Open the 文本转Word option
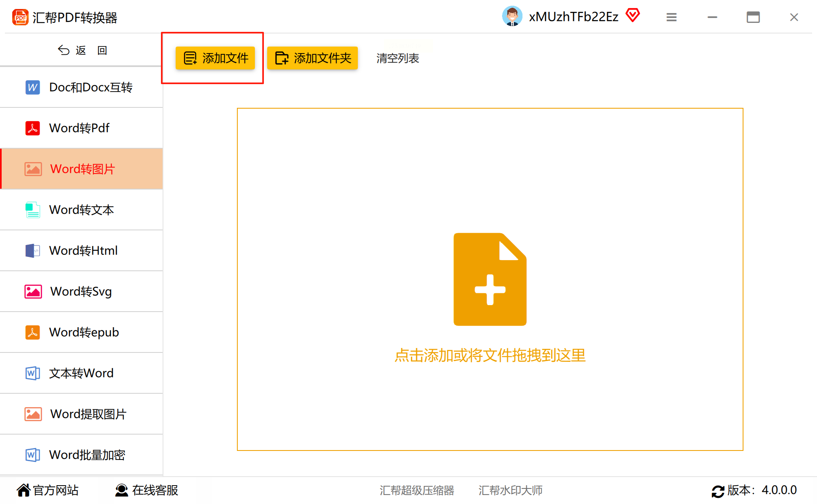This screenshot has width=817, height=504. tap(82, 373)
